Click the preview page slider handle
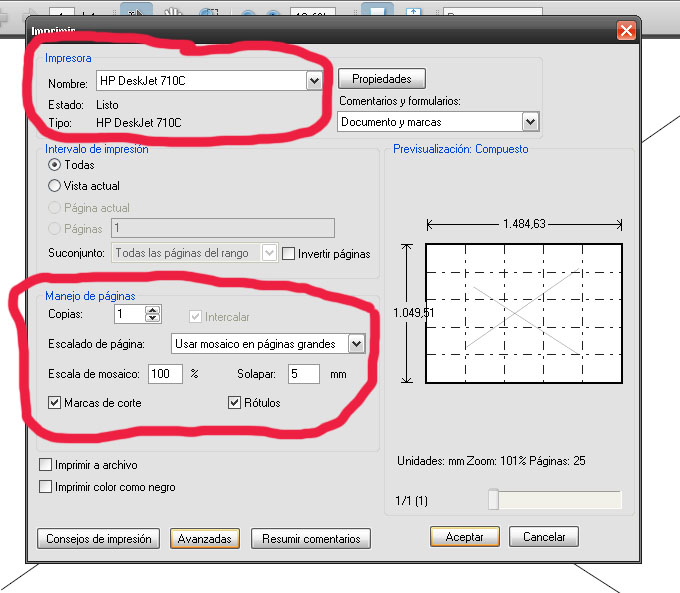680x593 pixels. [x=493, y=500]
